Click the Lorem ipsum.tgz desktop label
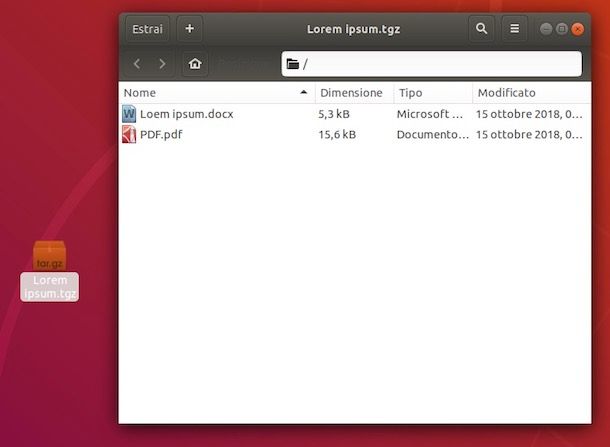The image size is (610, 447). [50, 287]
